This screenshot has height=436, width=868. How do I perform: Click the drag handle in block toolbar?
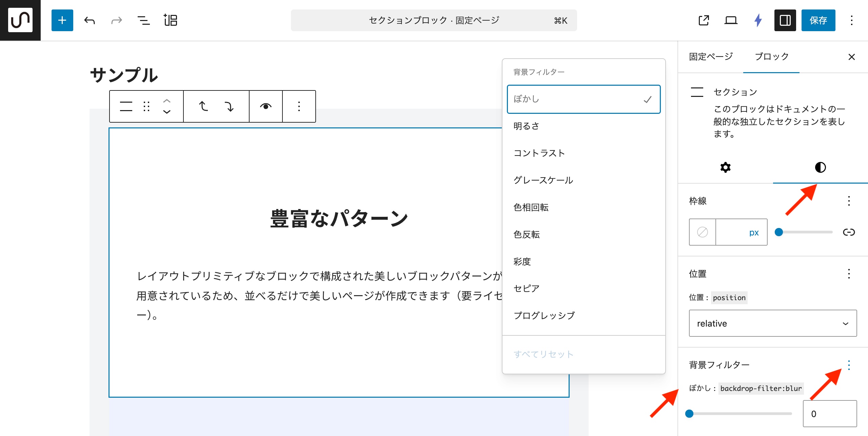pyautogui.click(x=146, y=106)
